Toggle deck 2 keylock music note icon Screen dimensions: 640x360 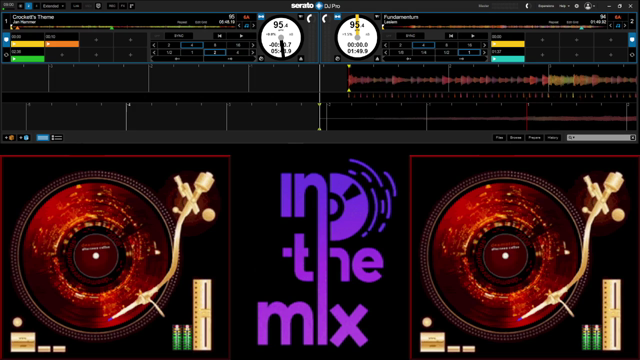click(x=618, y=25)
